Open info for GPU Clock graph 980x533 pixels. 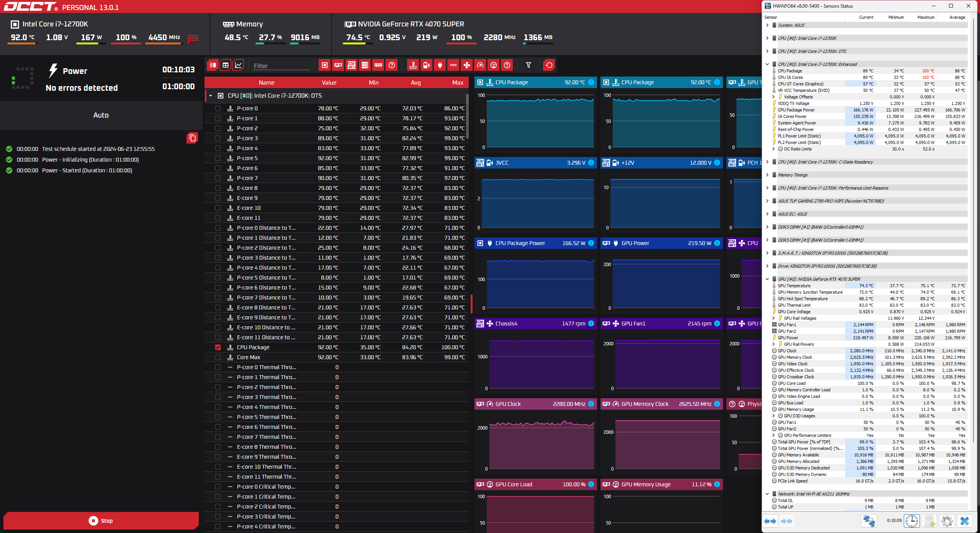(x=591, y=404)
